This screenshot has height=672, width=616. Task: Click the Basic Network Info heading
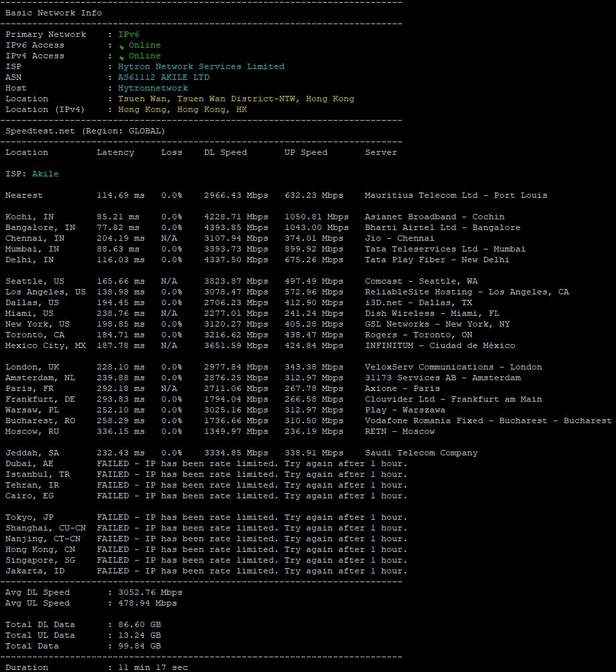54,13
